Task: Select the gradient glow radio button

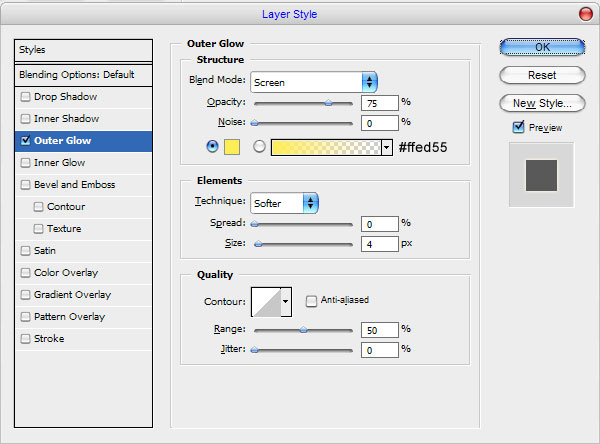Action: [260, 147]
